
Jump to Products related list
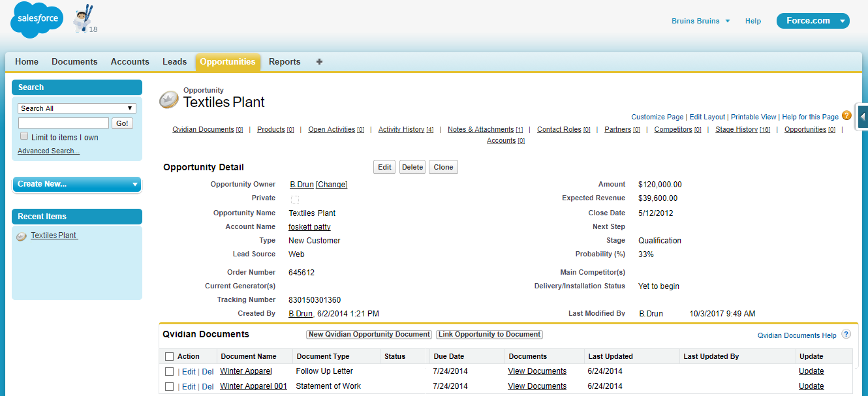pyautogui.click(x=275, y=130)
